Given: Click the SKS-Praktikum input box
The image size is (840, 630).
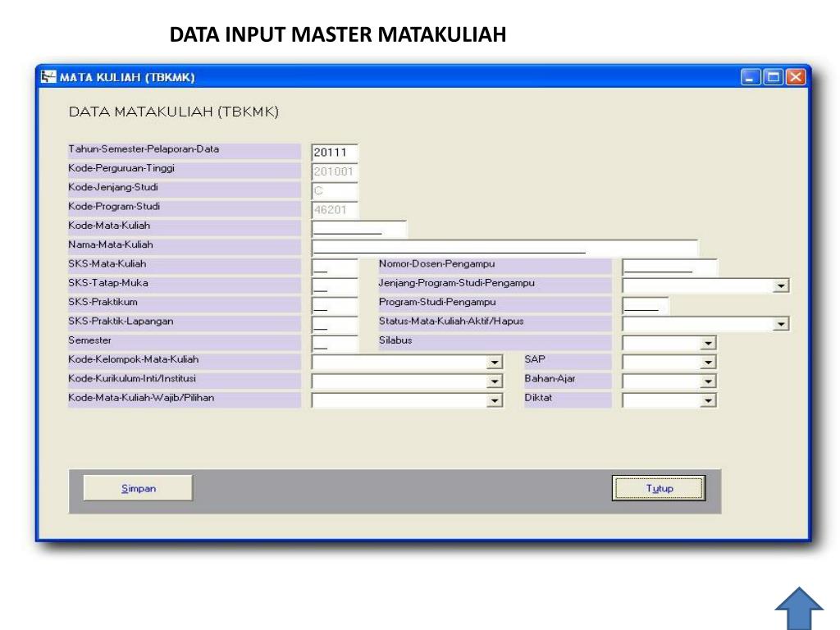Looking at the screenshot, I should [335, 305].
